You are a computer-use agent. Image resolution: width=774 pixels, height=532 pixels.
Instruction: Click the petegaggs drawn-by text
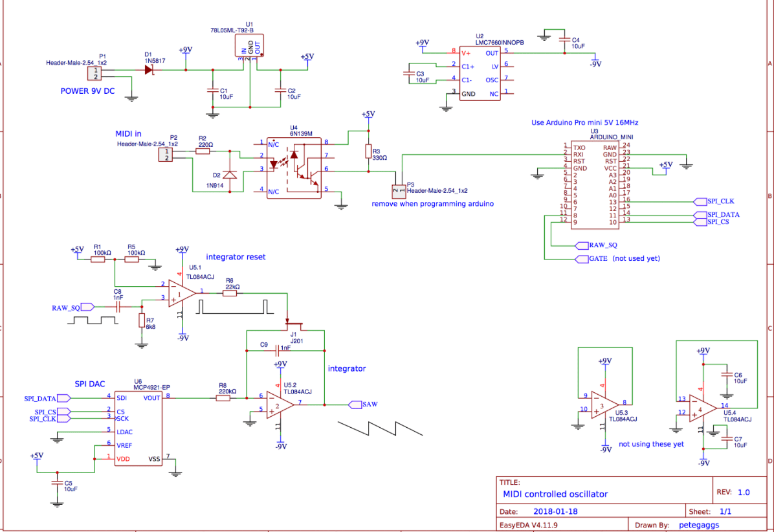coord(701,524)
